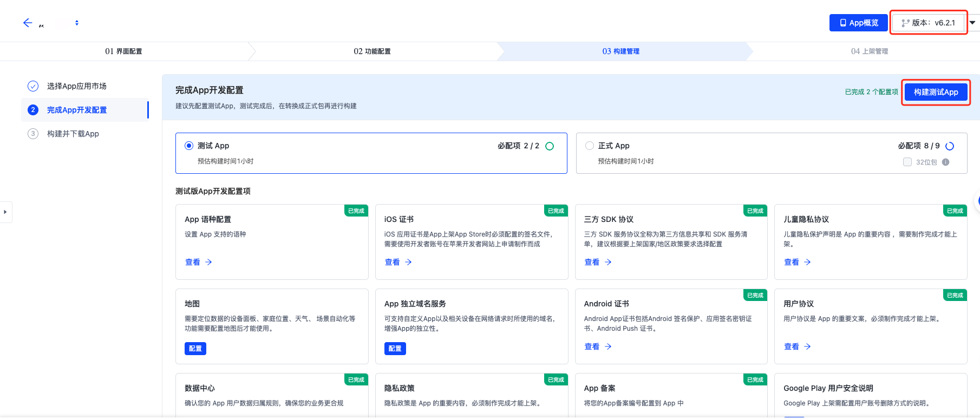Expand the caret next to version selector

coord(972,23)
